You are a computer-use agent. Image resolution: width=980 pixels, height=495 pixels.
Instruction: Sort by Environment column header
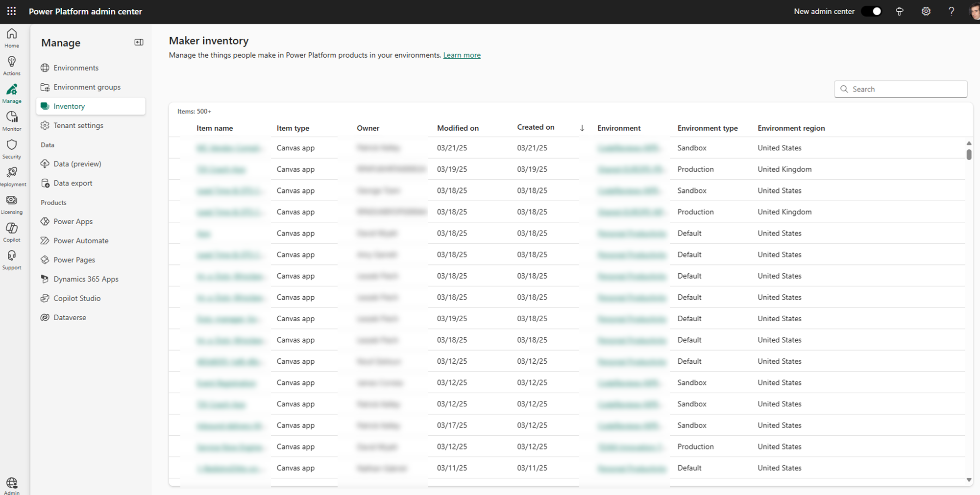click(x=619, y=128)
